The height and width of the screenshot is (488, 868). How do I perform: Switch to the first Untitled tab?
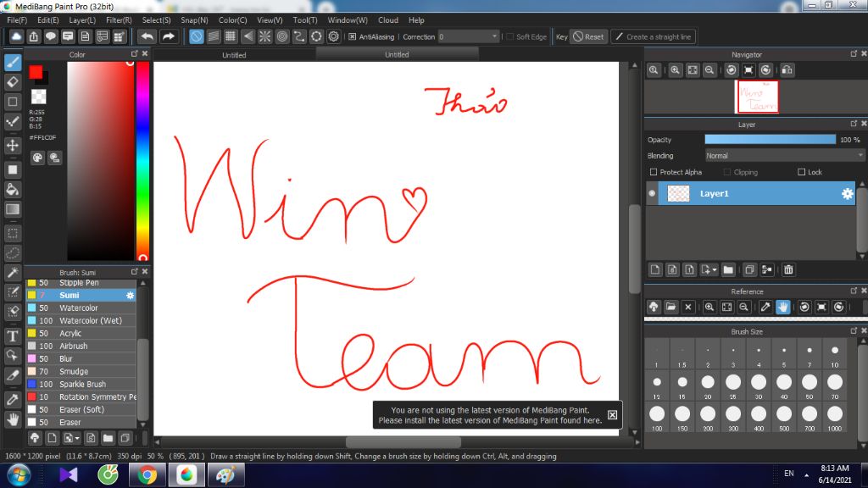[234, 55]
